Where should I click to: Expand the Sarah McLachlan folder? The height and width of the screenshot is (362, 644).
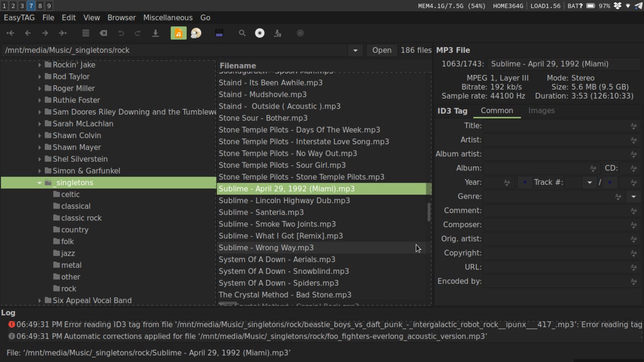tap(40, 124)
